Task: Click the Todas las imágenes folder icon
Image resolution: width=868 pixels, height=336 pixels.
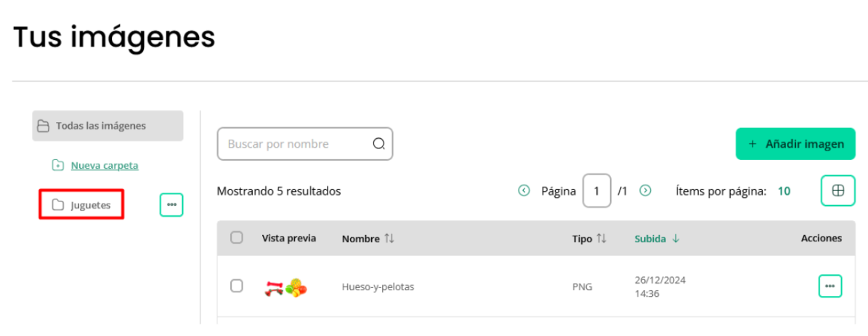Action: click(43, 126)
